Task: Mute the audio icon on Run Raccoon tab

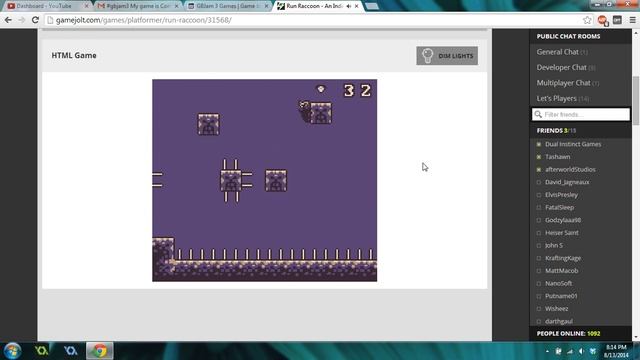Action: (x=349, y=6)
